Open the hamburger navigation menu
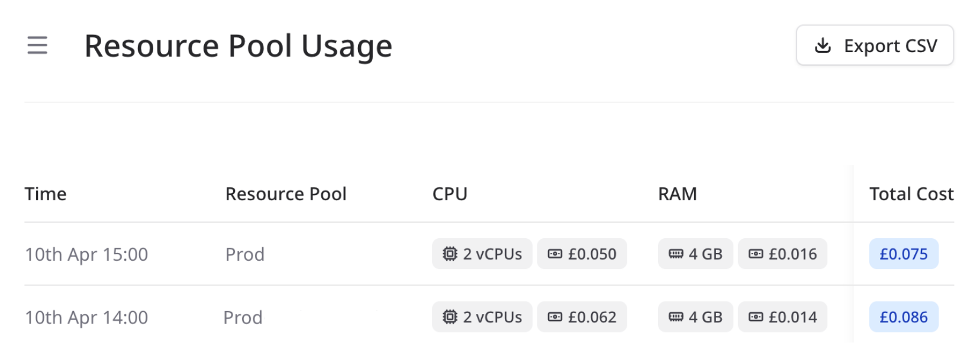This screenshot has width=980, height=352. (37, 45)
